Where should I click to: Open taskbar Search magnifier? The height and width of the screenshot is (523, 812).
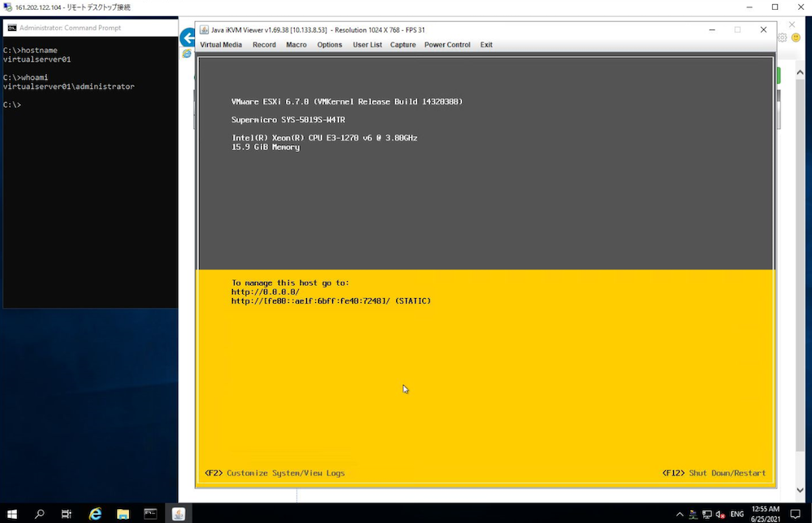click(39, 514)
